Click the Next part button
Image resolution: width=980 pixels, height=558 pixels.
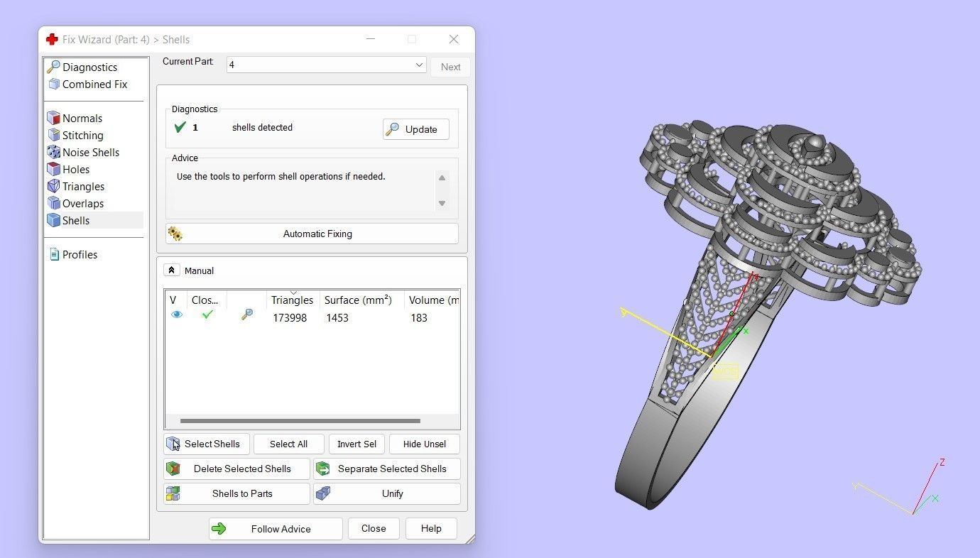coord(450,67)
